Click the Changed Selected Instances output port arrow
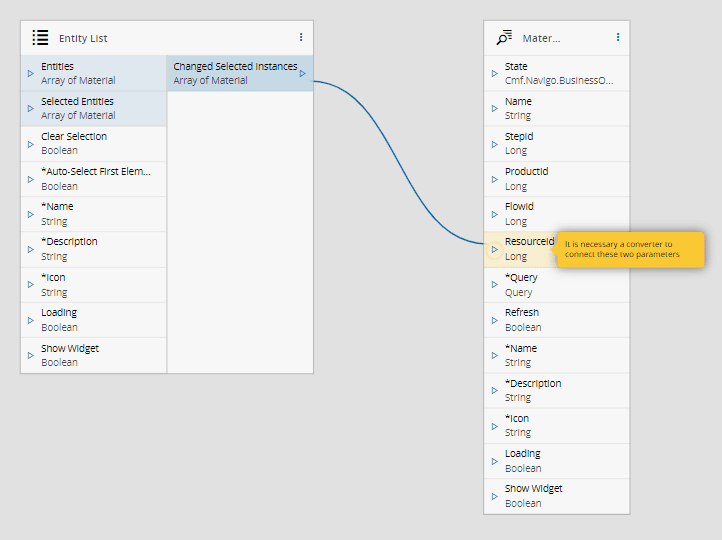 coord(303,73)
